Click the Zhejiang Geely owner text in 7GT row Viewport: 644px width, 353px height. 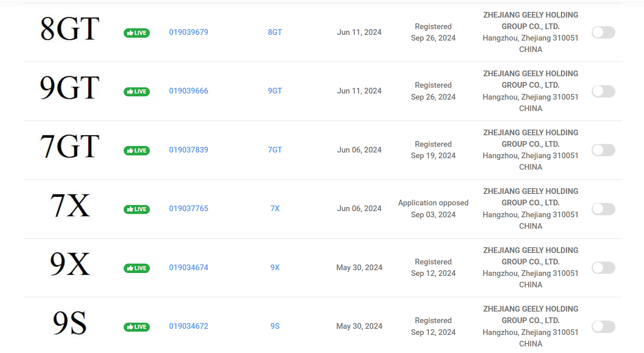click(531, 150)
